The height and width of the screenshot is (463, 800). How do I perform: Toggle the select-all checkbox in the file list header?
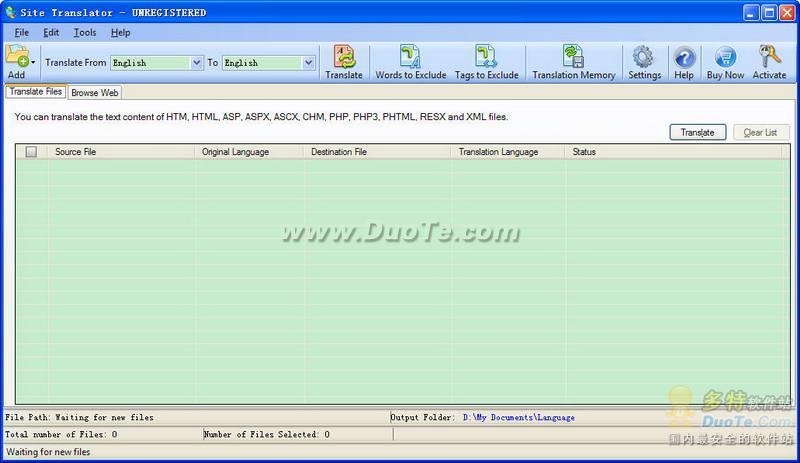tap(31, 152)
